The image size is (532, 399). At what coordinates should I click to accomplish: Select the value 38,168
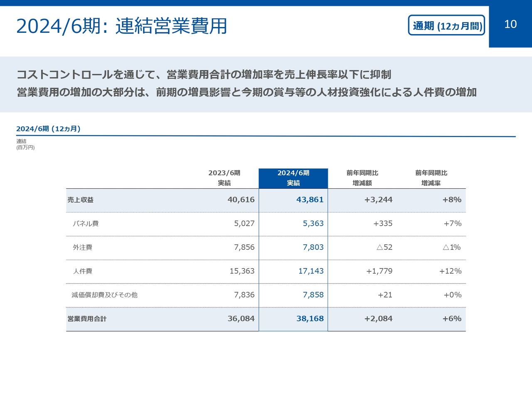[310, 318]
